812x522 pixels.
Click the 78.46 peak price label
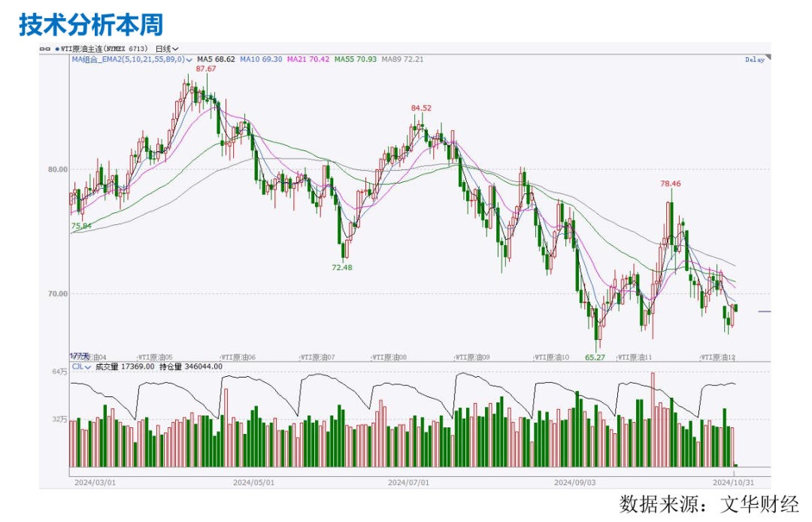(671, 184)
